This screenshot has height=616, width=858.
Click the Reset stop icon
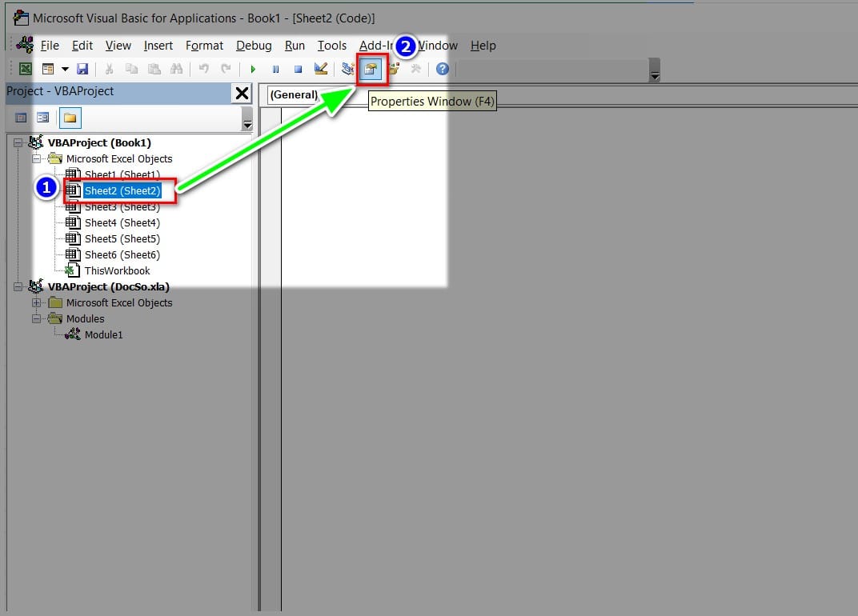coord(297,70)
